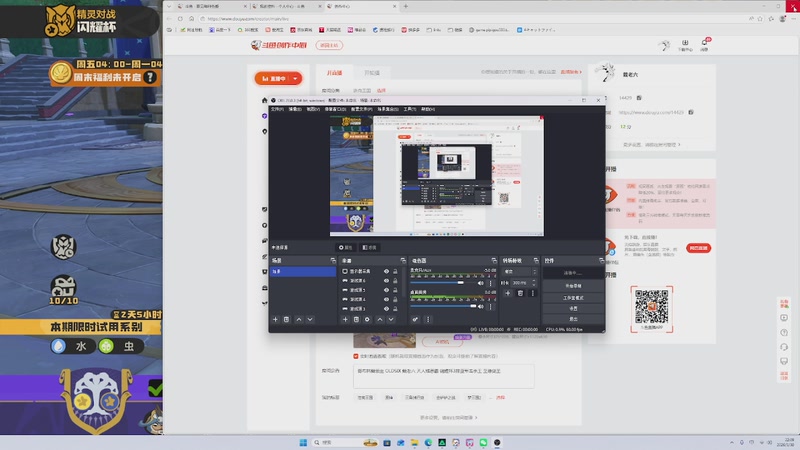
Task: Hide the game source 5 via eye icon
Action: tap(386, 290)
